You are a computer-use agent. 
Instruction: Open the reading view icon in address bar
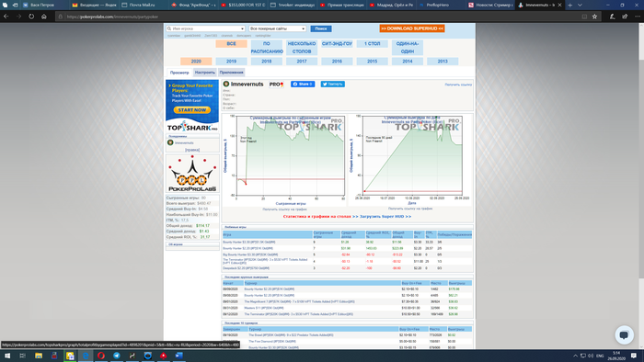pos(584,17)
